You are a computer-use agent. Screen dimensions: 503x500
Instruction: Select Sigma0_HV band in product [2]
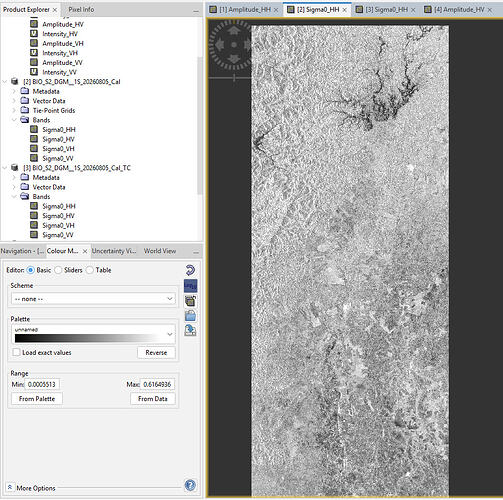click(58, 139)
